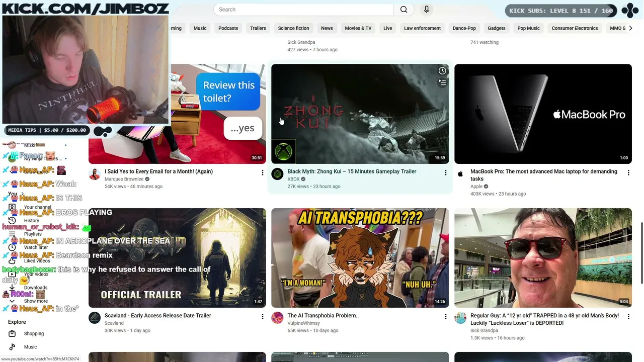The width and height of the screenshot is (644, 362).
Task: Open Downloads in the sidebar
Action: point(35,288)
